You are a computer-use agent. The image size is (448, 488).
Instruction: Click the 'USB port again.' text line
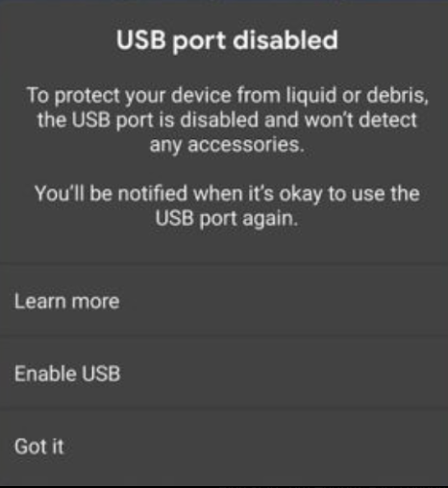(x=227, y=219)
